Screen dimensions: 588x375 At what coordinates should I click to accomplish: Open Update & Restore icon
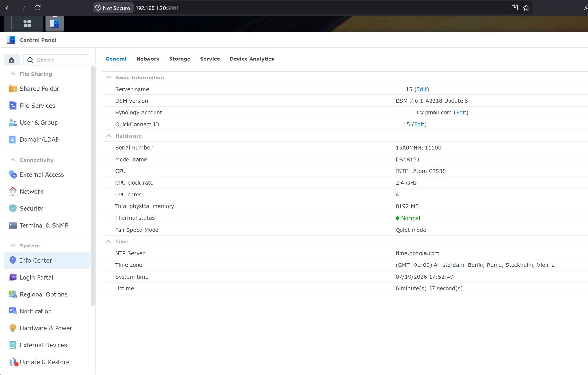pos(13,362)
